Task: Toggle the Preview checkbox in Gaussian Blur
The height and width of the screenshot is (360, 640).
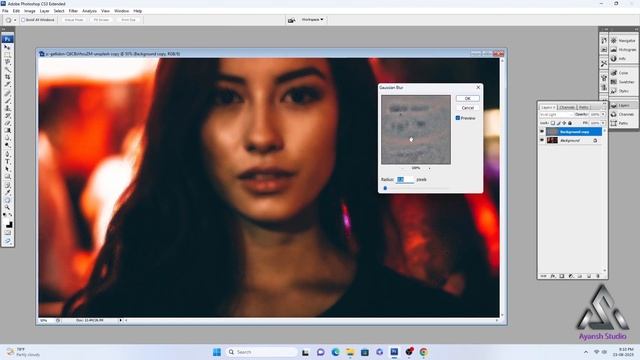Action: 458,118
